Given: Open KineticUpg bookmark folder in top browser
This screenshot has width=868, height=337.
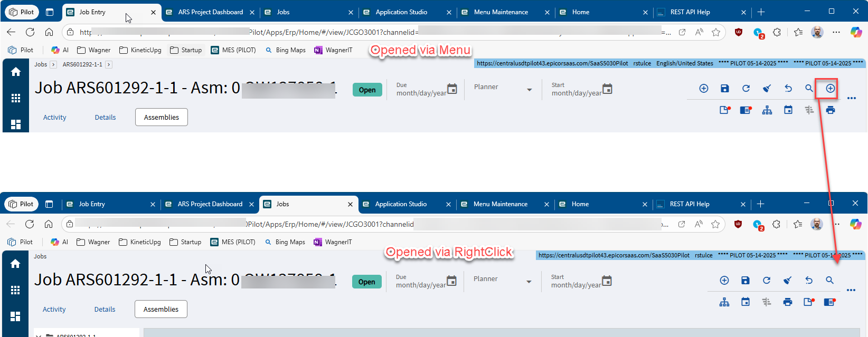Looking at the screenshot, I should 140,50.
